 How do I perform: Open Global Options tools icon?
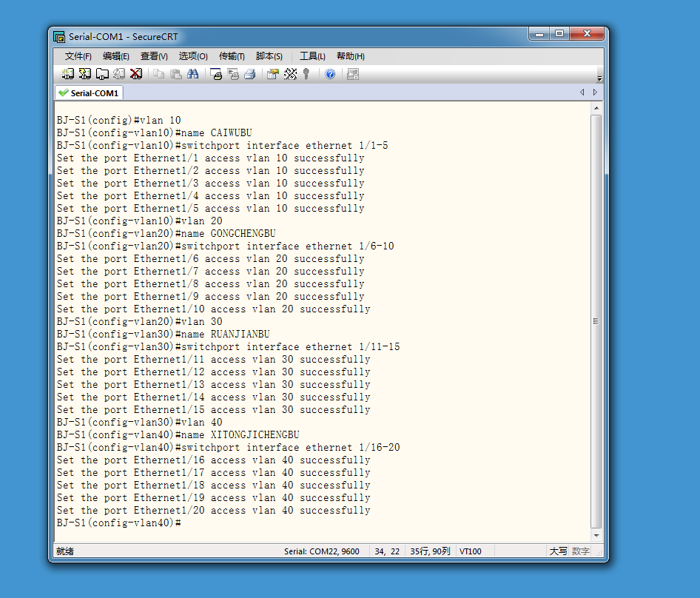coord(290,74)
